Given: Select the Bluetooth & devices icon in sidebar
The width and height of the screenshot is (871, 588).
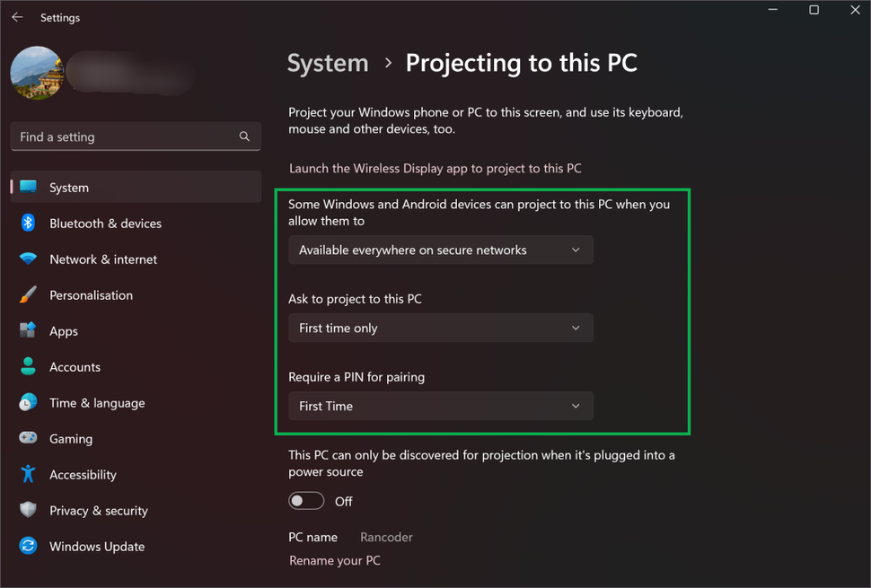Looking at the screenshot, I should pos(26,223).
